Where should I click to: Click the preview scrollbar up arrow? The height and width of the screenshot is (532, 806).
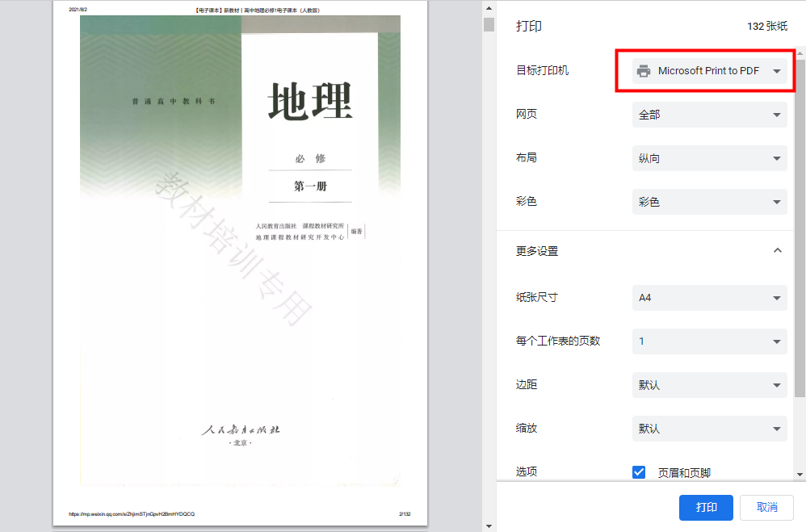489,8
